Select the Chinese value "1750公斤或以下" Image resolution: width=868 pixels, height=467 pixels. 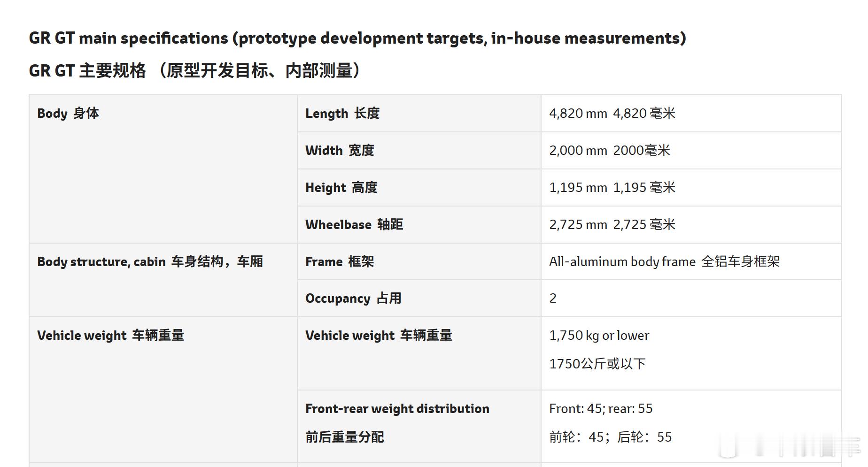click(597, 364)
